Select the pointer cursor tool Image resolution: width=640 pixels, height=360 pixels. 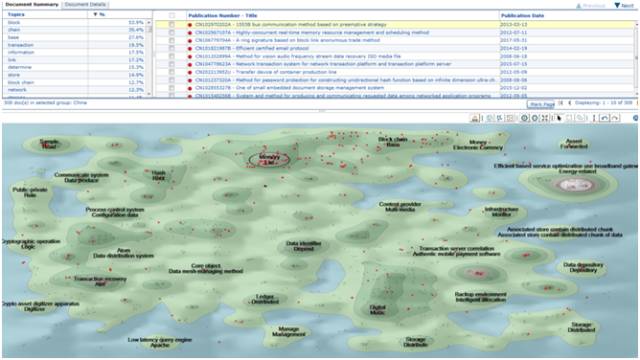tap(559, 118)
